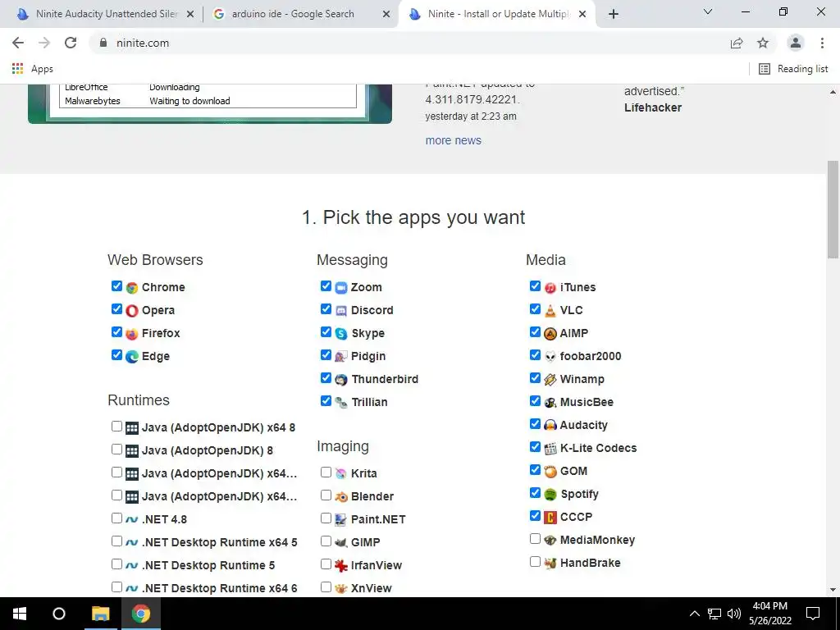
Task: Open the Chrome three-dot menu
Action: 822,43
